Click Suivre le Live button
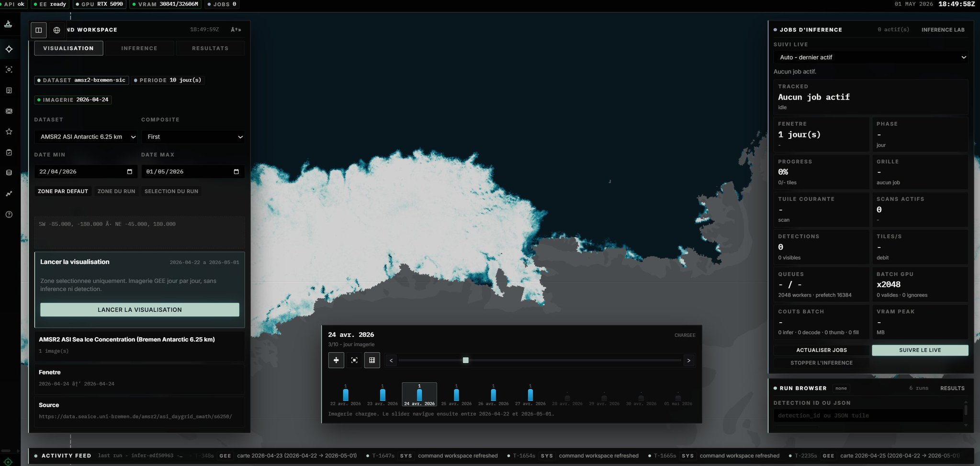The image size is (980, 466). pyautogui.click(x=920, y=350)
